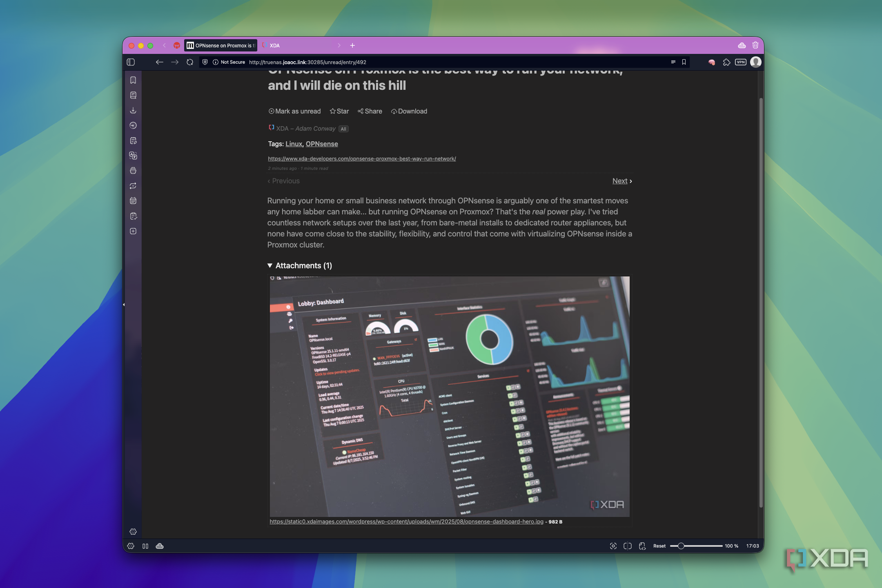Open a new tab with the plus button
Viewport: 882px width, 588px height.
point(352,45)
